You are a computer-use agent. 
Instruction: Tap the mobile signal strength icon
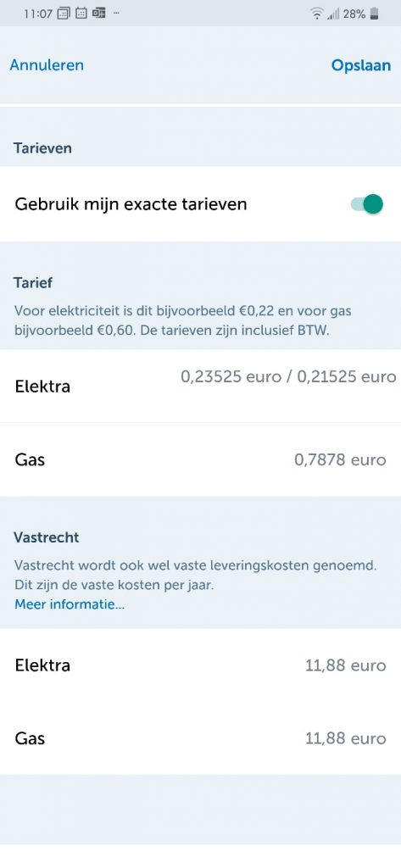[x=333, y=14]
